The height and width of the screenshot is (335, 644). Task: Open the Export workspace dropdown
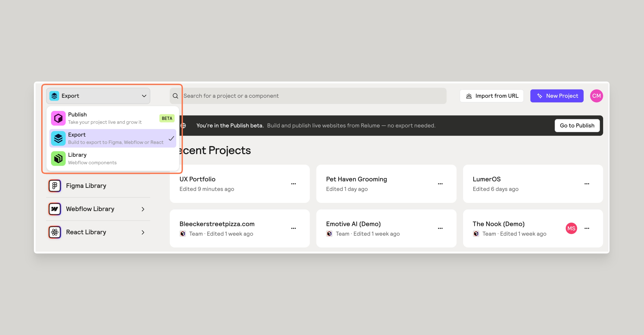[98, 96]
